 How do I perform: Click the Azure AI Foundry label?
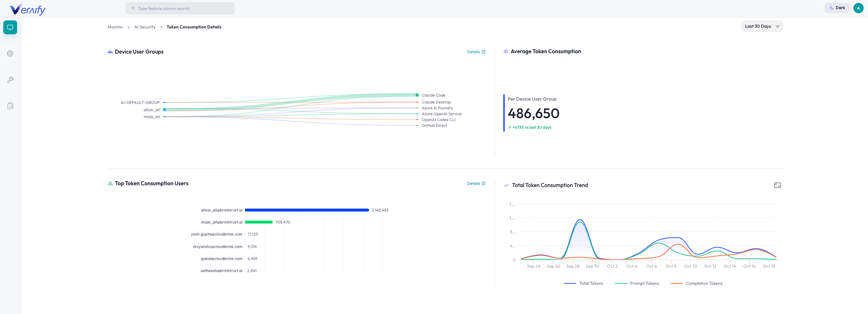[437, 108]
